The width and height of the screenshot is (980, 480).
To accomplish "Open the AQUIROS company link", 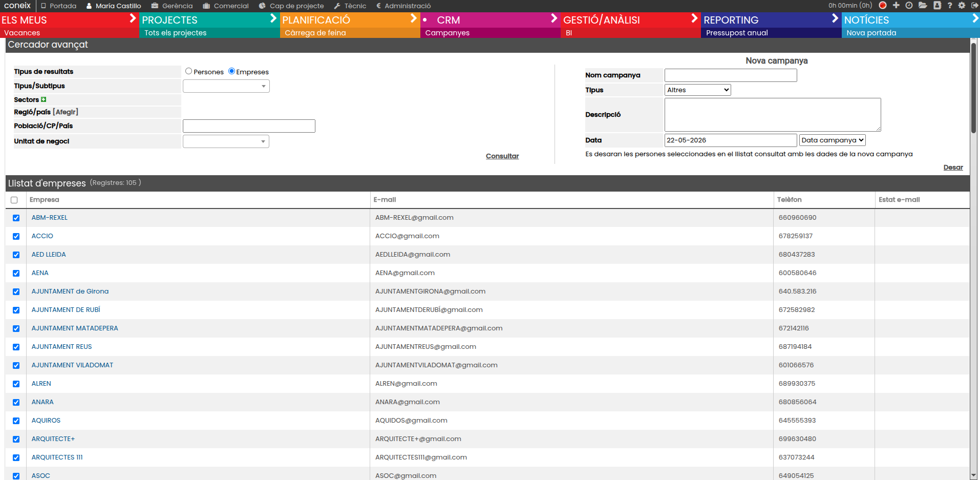I will click(46, 421).
